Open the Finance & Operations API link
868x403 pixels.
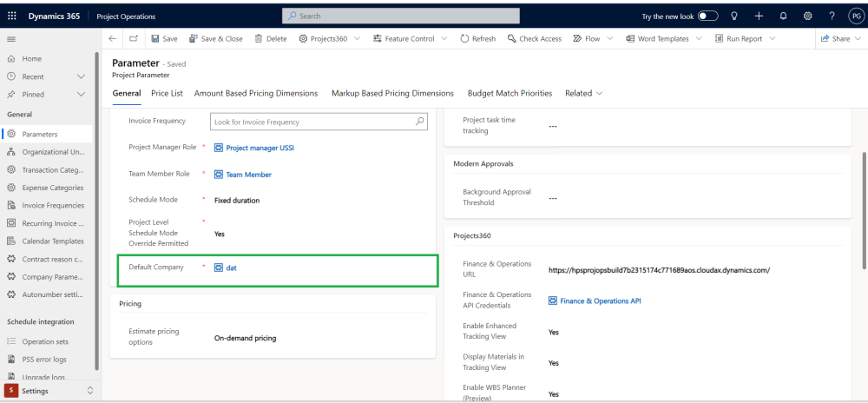(601, 301)
